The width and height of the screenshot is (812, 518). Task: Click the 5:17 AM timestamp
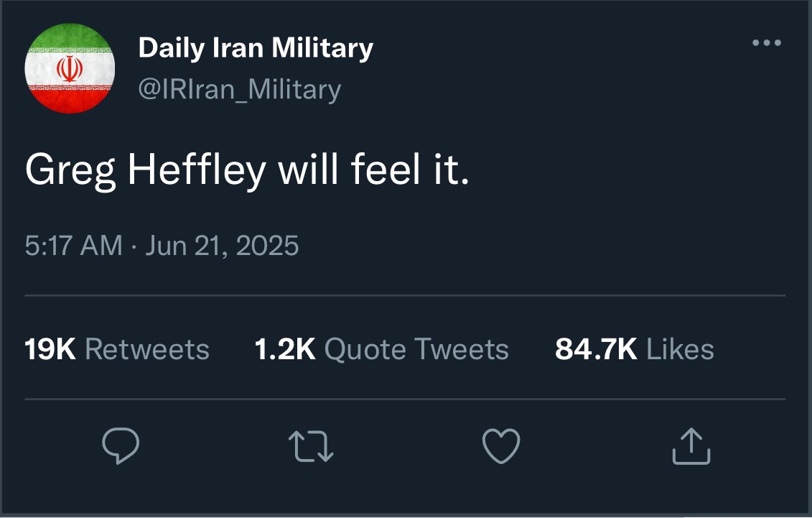(x=73, y=246)
